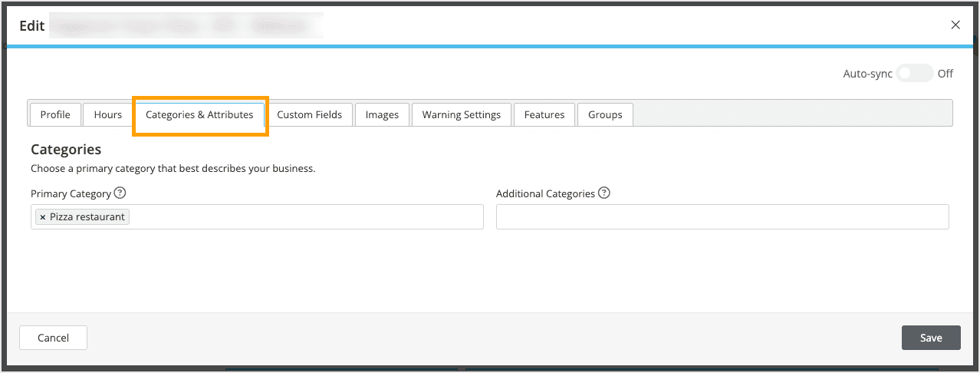Switch to the Hours tab
This screenshot has height=373, width=980.
[x=108, y=114]
